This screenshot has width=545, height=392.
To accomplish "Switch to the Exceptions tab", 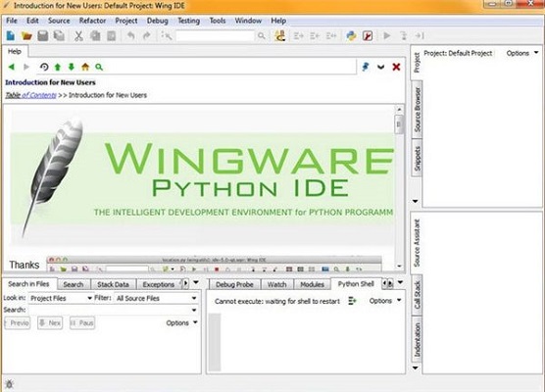I will pyautogui.click(x=158, y=284).
